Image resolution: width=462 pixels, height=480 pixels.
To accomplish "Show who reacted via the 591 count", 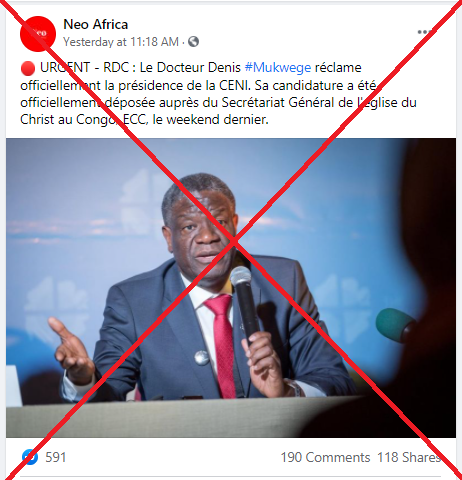I will point(56,457).
